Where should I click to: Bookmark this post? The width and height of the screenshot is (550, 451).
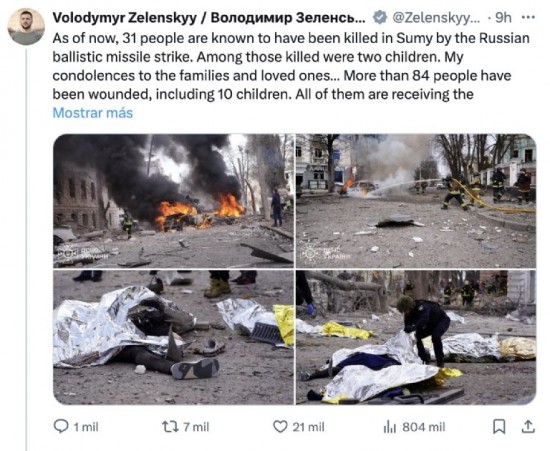pyautogui.click(x=499, y=427)
